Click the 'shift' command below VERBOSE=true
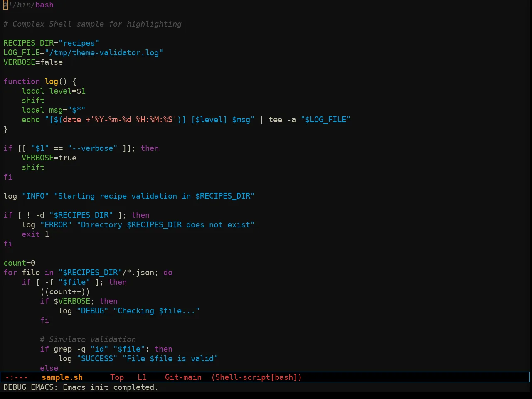This screenshot has width=532, height=399. click(33, 167)
